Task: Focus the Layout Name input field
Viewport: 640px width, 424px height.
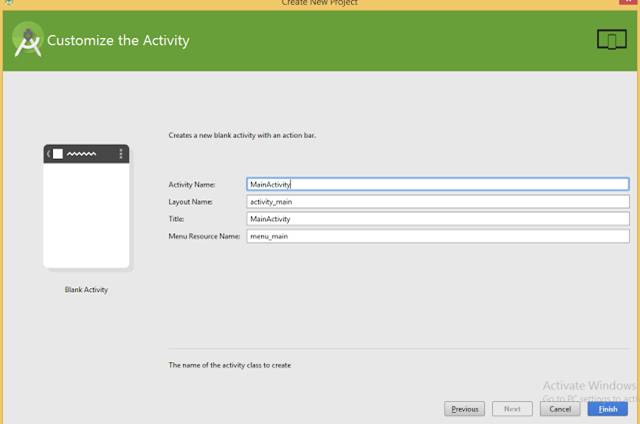Action: coord(438,202)
